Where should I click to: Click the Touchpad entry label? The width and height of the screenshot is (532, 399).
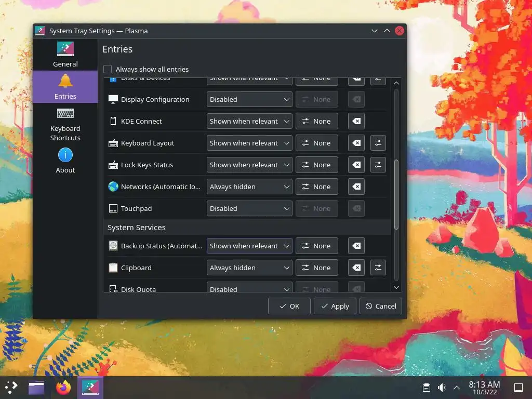coord(136,208)
